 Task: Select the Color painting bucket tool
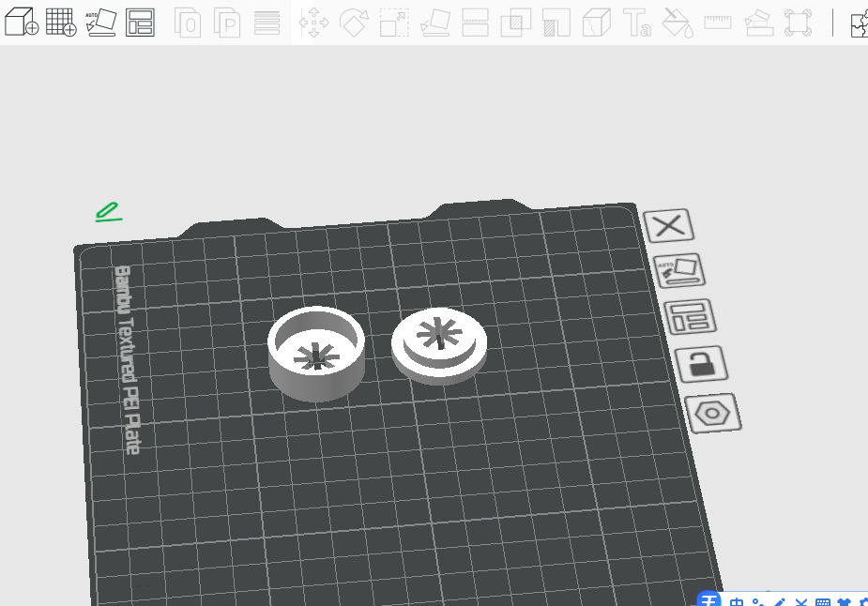[x=678, y=23]
